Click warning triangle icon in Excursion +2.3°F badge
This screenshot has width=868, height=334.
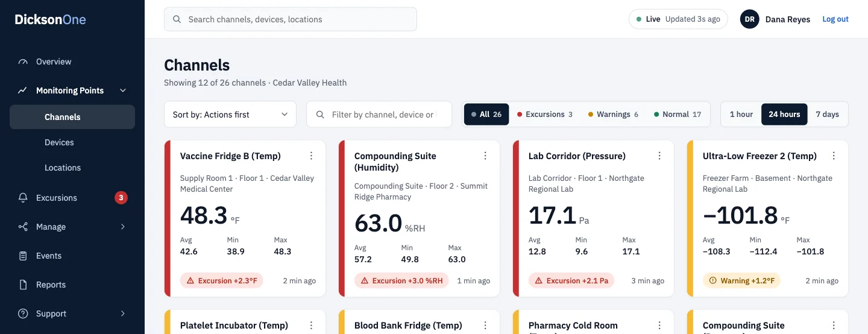pyautogui.click(x=190, y=281)
